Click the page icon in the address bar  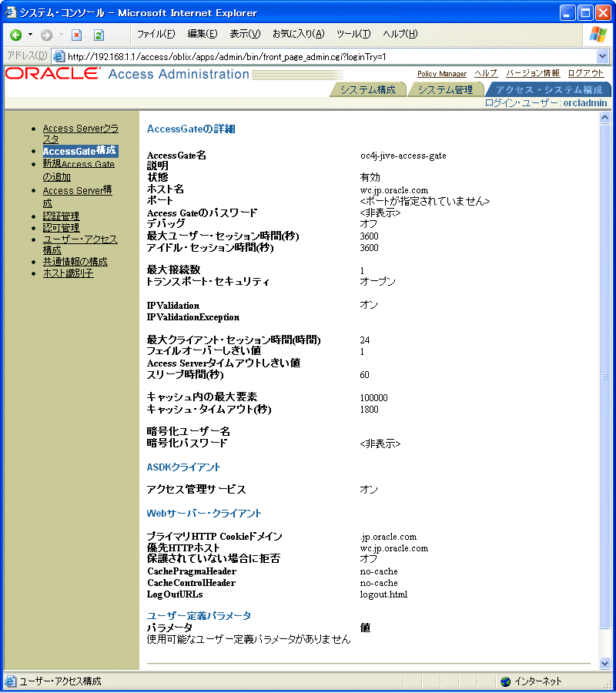click(59, 56)
